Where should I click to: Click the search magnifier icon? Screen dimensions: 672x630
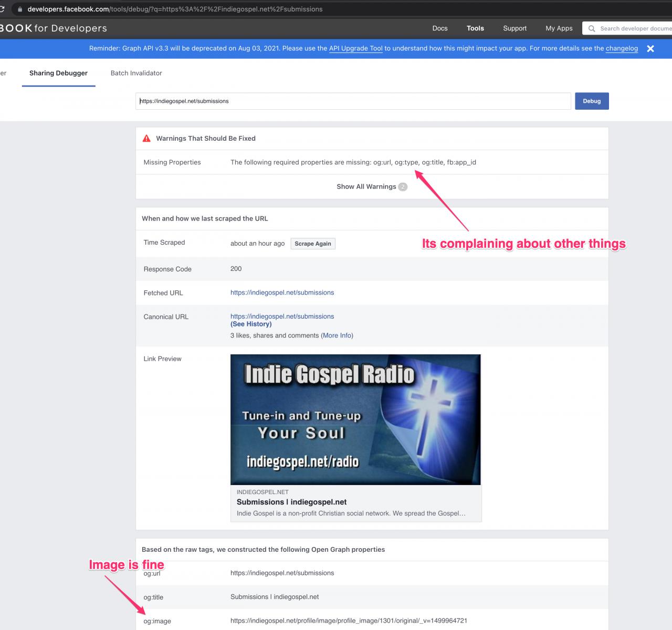click(x=592, y=28)
